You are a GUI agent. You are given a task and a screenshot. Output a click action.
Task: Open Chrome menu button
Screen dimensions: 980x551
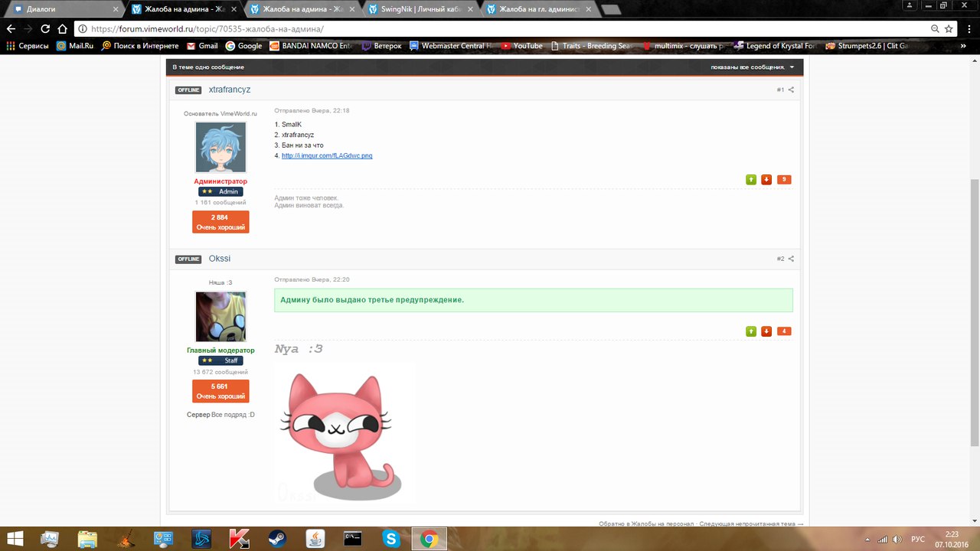pos(968,29)
